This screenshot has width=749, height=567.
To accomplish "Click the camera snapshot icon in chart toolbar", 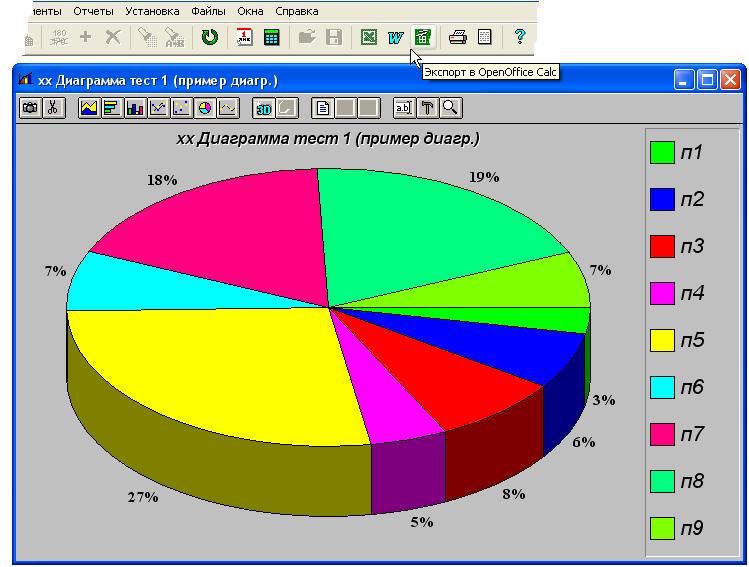I will click(x=30, y=108).
